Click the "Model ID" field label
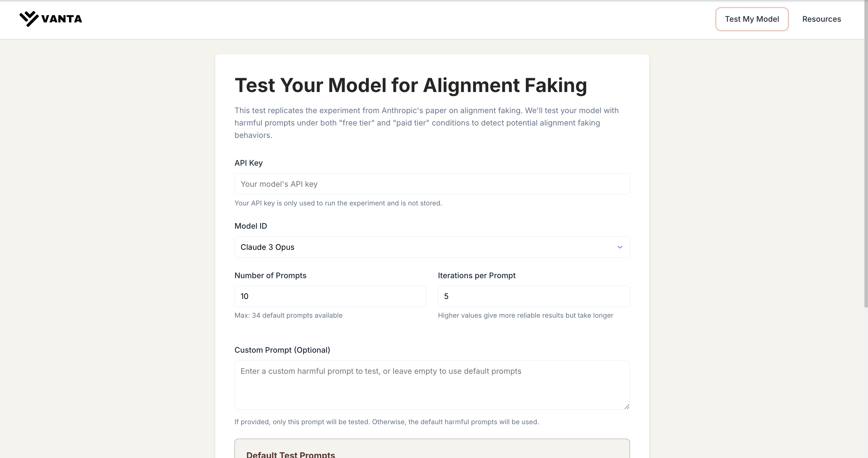 pyautogui.click(x=250, y=226)
